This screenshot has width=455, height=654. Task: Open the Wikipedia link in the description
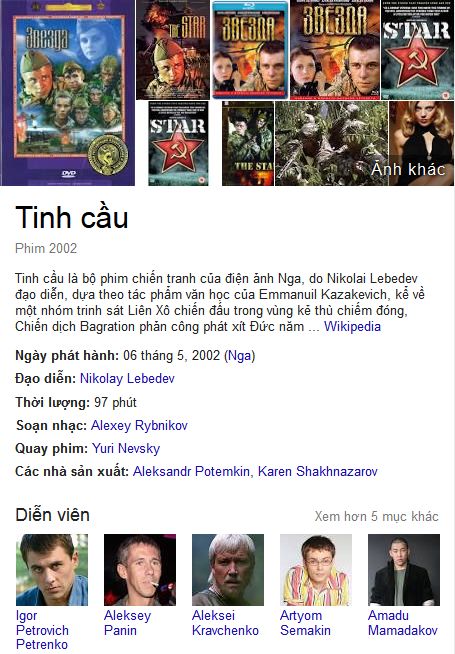(352, 327)
